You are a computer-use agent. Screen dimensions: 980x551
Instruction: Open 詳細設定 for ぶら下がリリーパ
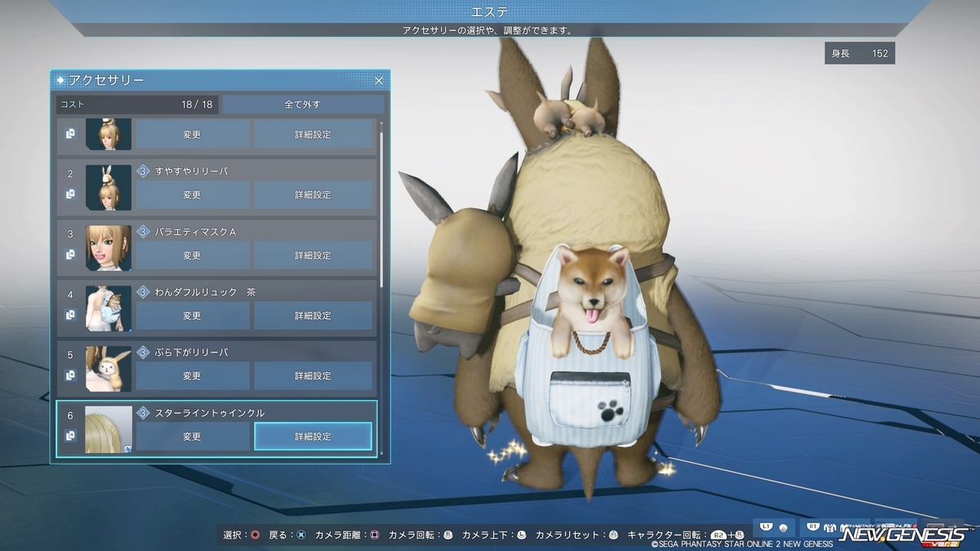tap(313, 376)
